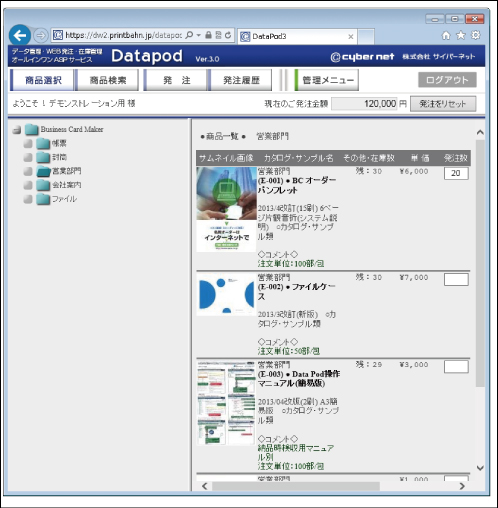Open the 発注 tab
Screen dimensions: 498x508
pyautogui.click(x=175, y=80)
